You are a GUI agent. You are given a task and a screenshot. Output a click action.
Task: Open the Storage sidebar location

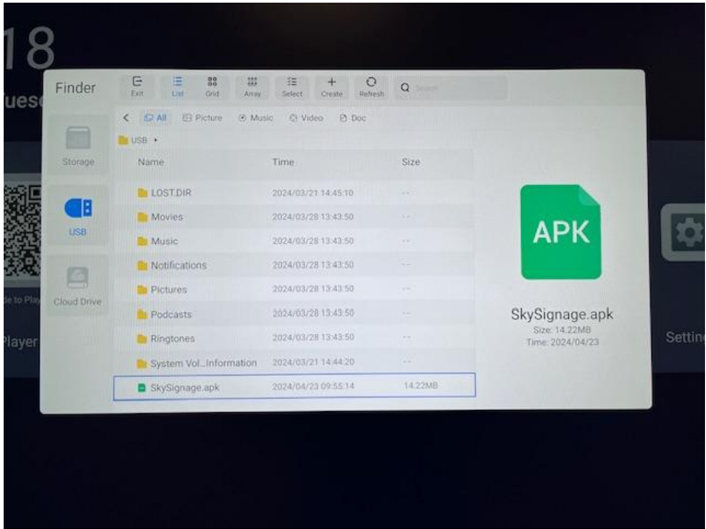coord(78,145)
